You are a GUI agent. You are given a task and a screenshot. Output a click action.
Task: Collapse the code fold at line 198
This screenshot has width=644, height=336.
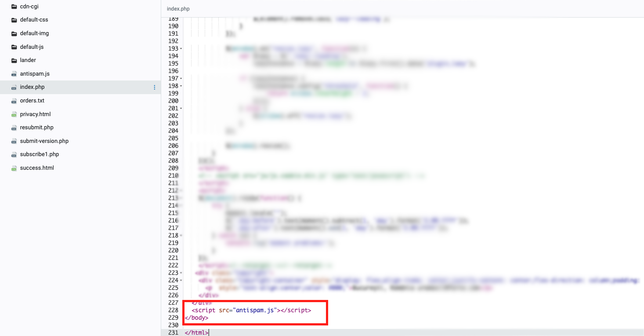181,86
